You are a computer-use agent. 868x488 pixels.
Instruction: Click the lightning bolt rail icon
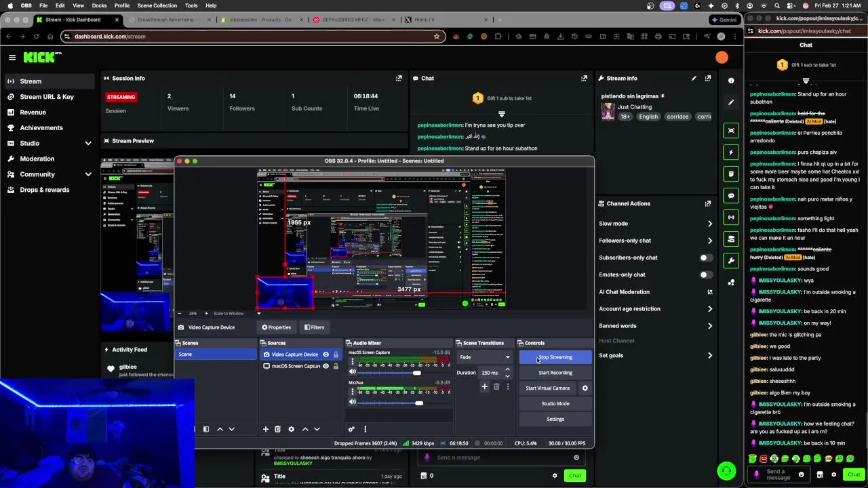[x=731, y=152]
